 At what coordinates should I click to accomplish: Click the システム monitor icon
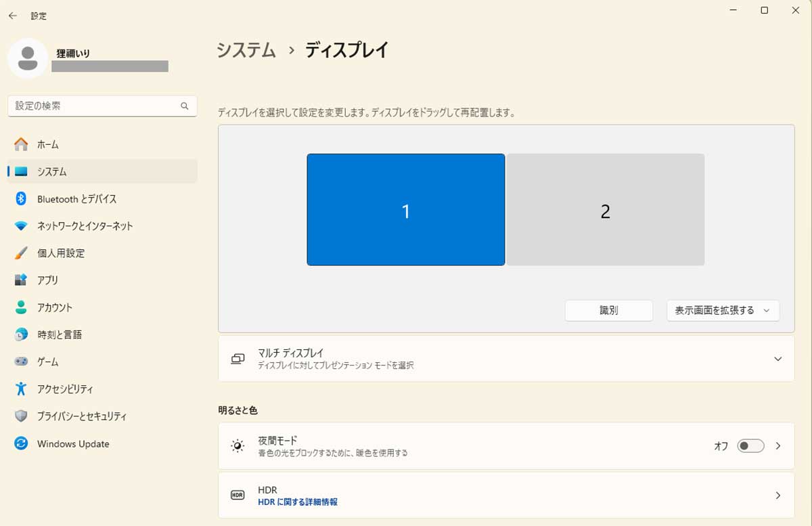click(22, 172)
